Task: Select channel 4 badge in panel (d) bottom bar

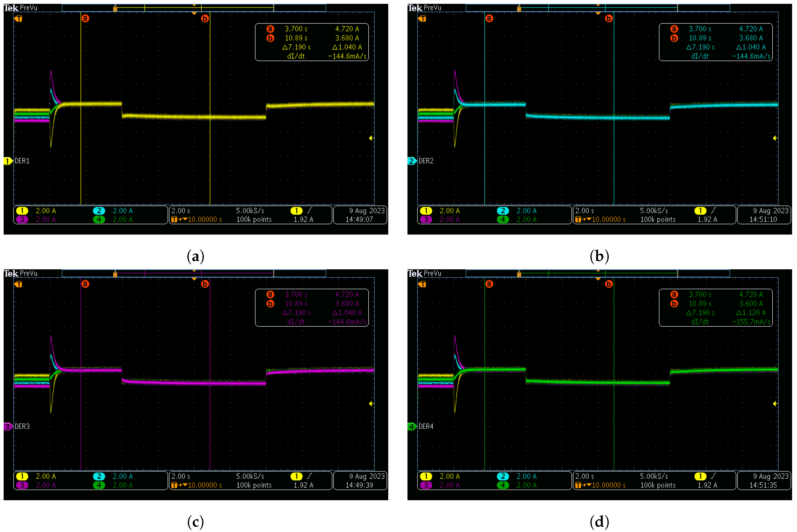Action: click(x=503, y=485)
